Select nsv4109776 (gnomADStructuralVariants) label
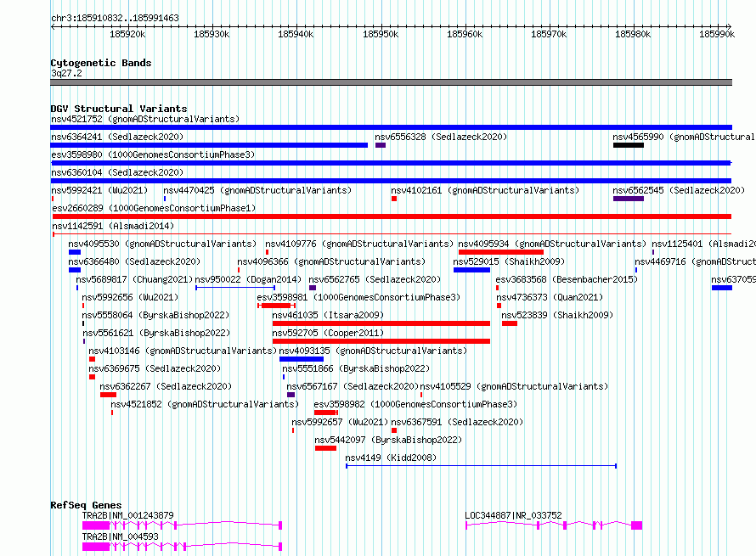The width and height of the screenshot is (756, 556). pos(359,244)
